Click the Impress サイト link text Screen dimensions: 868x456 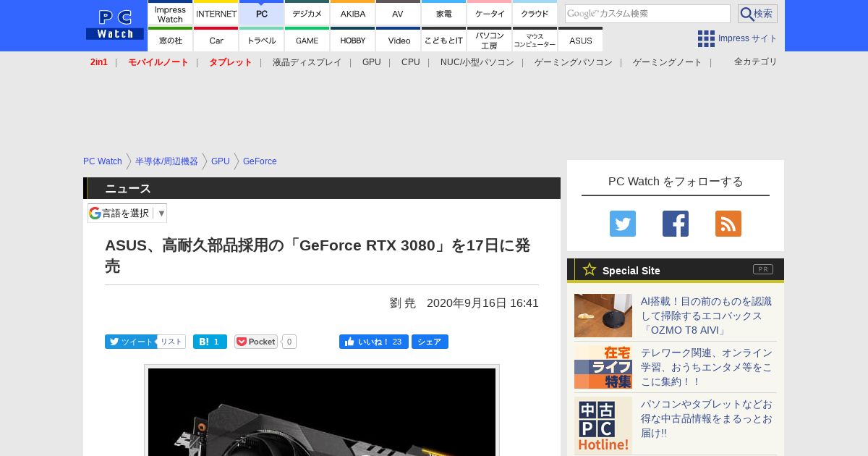pos(747,38)
